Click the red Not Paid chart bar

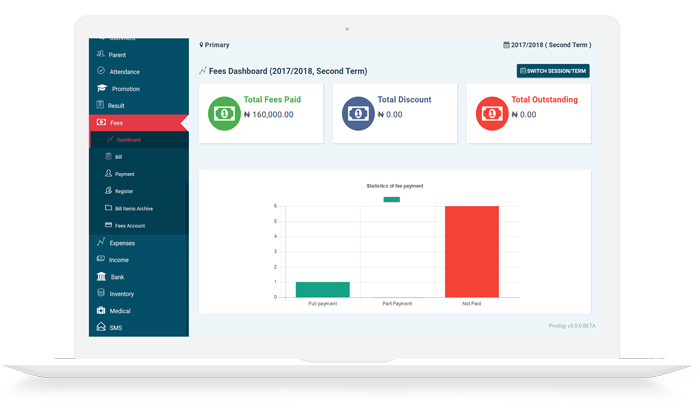tap(471, 252)
